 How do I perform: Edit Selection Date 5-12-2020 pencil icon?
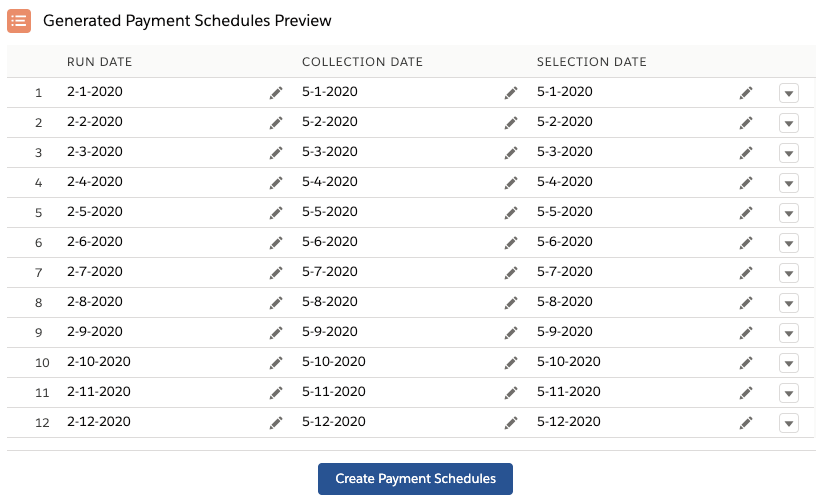point(746,423)
